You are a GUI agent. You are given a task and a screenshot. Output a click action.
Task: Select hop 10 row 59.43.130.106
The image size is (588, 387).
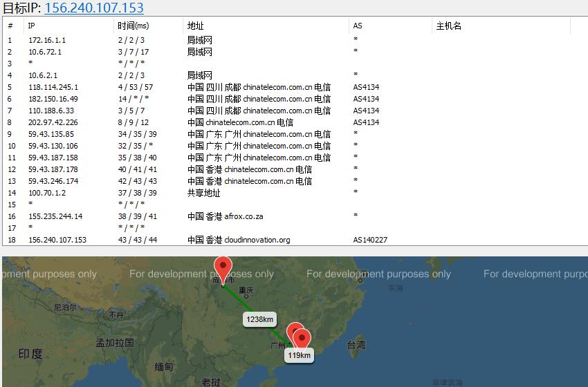[x=53, y=146]
